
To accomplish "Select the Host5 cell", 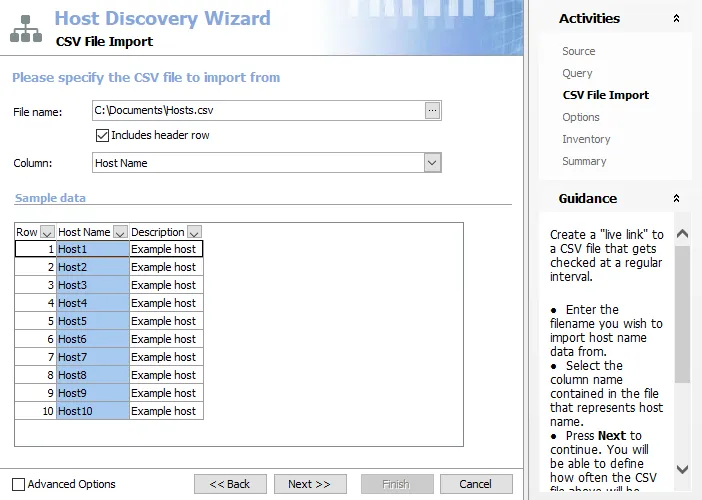I will tap(93, 321).
